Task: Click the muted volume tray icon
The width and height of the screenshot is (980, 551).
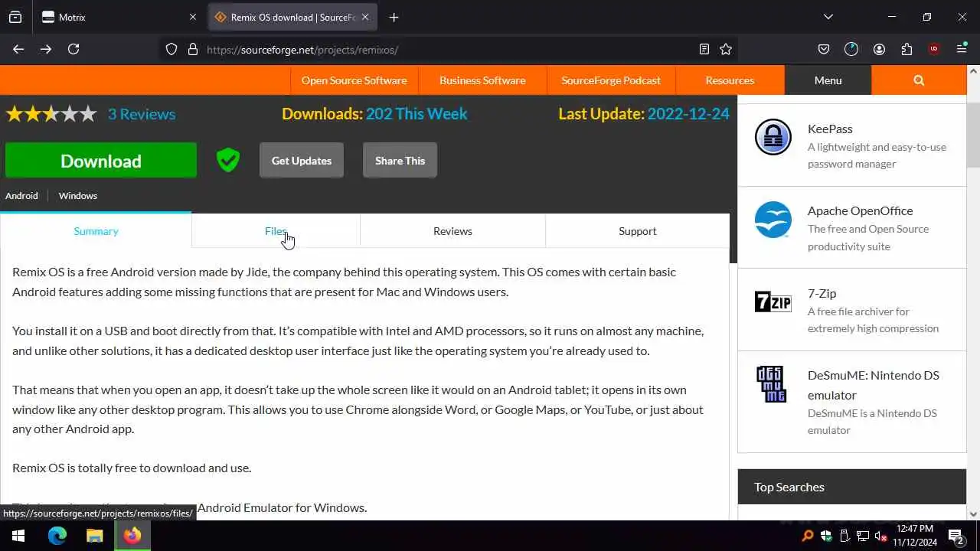Action: tap(881, 536)
